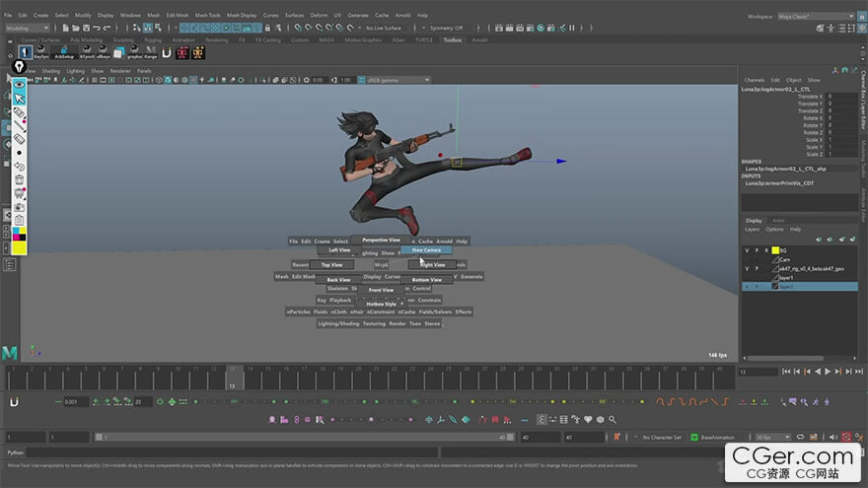Toggle the lock icon in status line
Screen dimensions: 868x488
(x=267, y=28)
